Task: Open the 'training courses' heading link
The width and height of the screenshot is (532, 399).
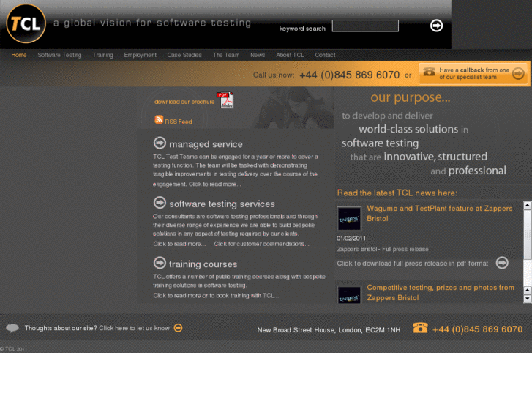Action: [203, 264]
